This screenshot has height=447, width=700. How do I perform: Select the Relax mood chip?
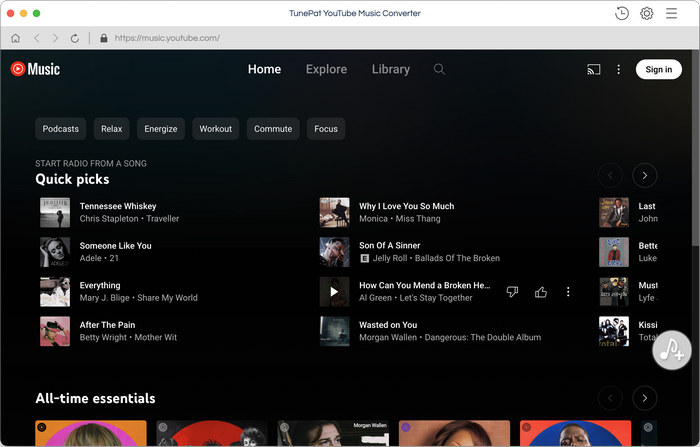pyautogui.click(x=112, y=129)
